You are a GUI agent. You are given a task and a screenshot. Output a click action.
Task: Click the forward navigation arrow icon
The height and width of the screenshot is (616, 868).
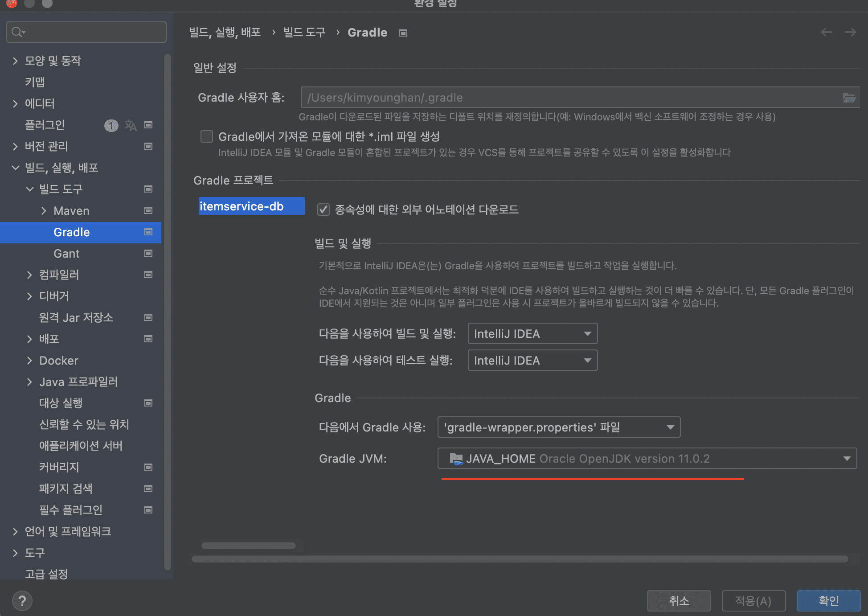pyautogui.click(x=850, y=32)
